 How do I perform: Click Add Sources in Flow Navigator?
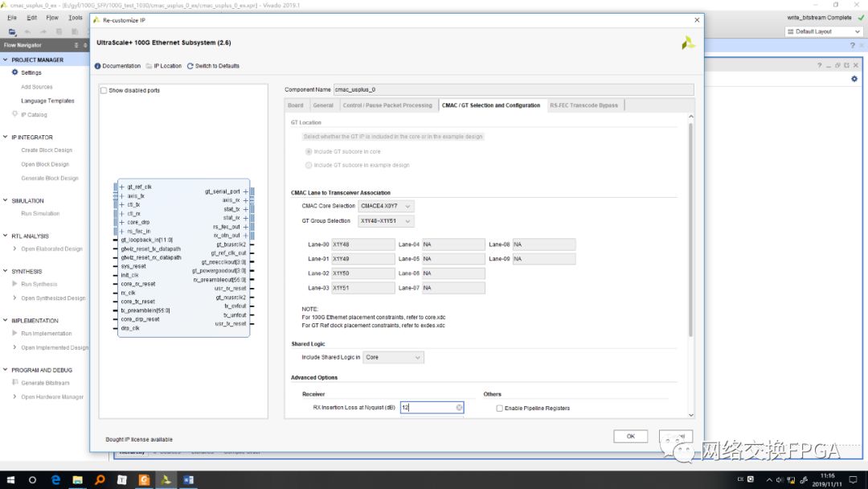[x=36, y=87]
